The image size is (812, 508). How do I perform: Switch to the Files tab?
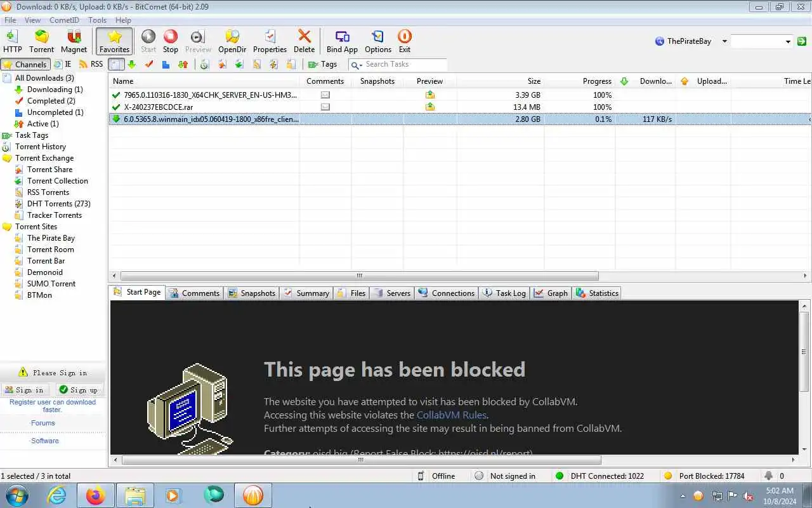351,293
